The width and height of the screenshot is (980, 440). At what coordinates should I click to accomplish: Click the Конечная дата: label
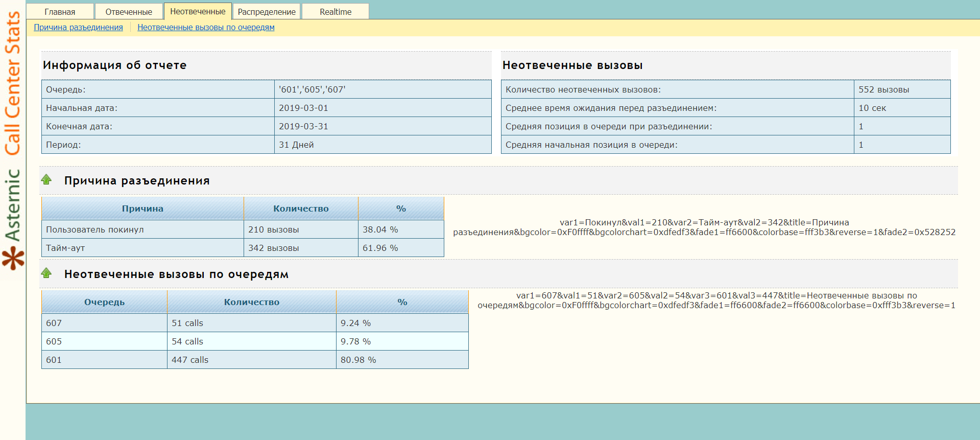point(79,126)
